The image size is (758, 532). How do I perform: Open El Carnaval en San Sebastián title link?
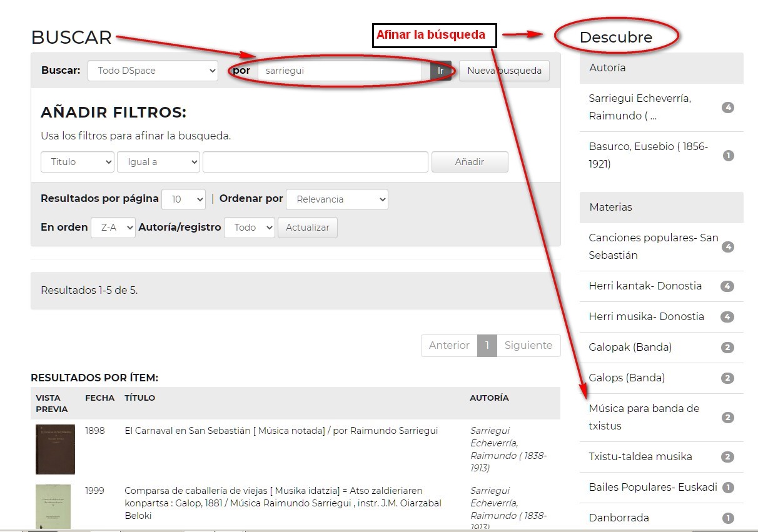(281, 431)
